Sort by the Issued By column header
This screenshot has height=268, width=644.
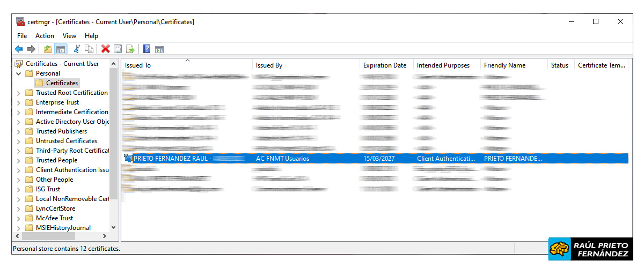tap(269, 65)
